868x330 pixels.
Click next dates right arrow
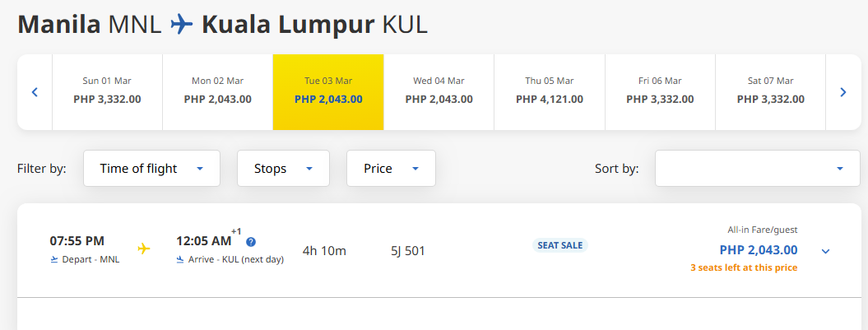[x=842, y=92]
